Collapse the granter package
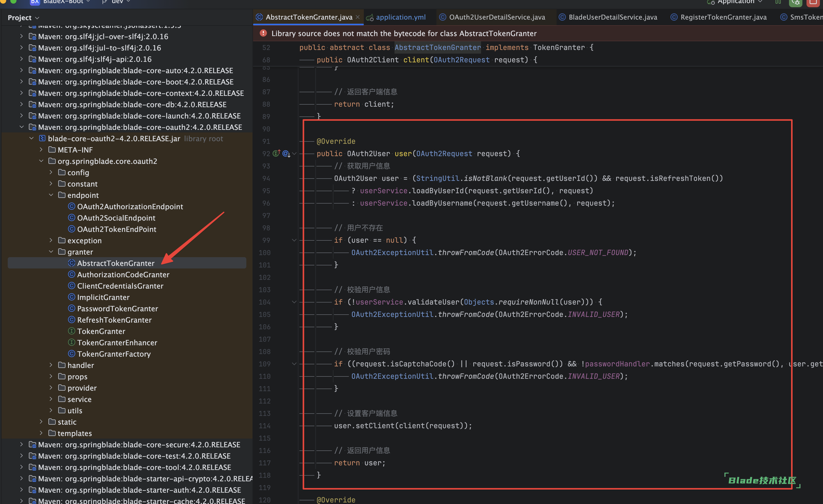 [x=51, y=252]
